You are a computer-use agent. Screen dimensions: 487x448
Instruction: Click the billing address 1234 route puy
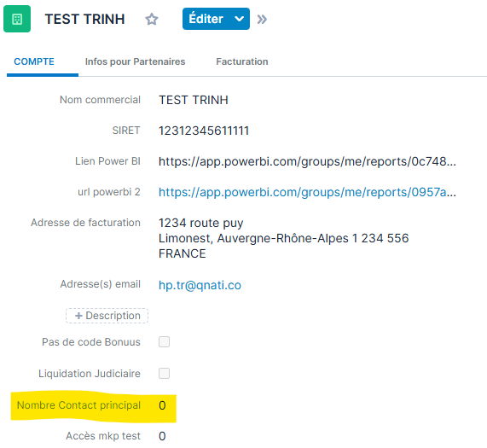point(201,223)
